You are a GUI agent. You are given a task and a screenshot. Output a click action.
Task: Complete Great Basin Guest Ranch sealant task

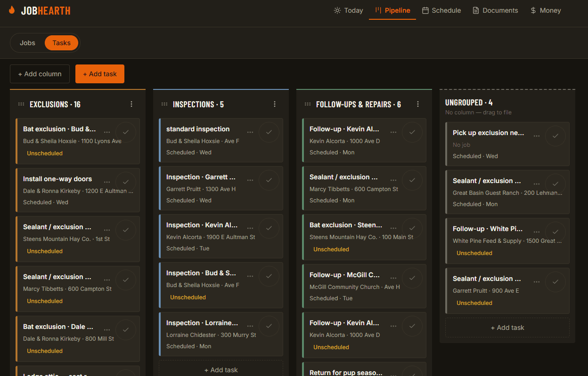555,184
